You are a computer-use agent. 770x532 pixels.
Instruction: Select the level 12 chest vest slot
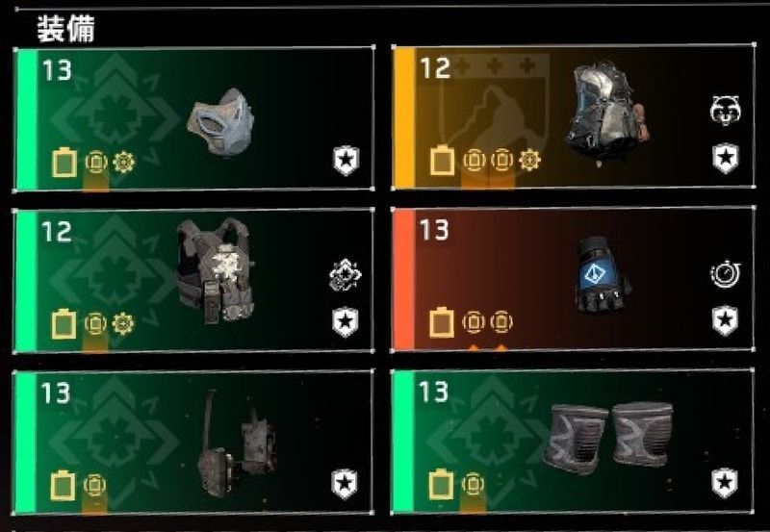point(194,281)
